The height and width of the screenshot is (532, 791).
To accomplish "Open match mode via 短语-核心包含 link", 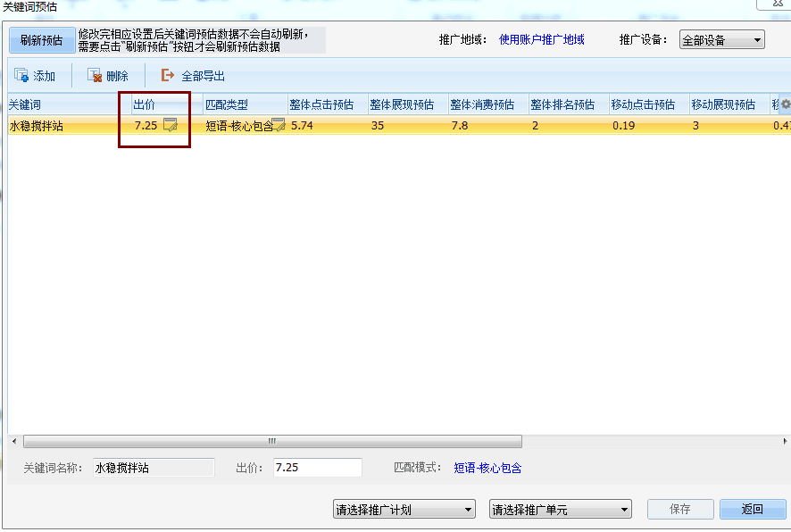I will click(487, 466).
